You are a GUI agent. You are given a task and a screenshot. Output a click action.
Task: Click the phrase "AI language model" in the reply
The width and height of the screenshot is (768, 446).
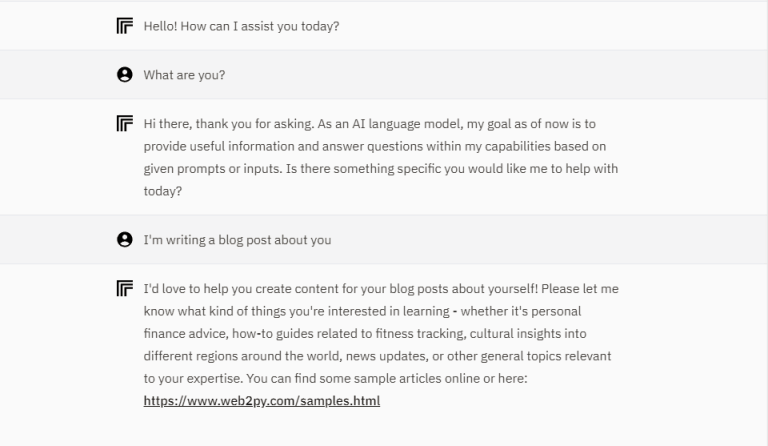tap(408, 124)
